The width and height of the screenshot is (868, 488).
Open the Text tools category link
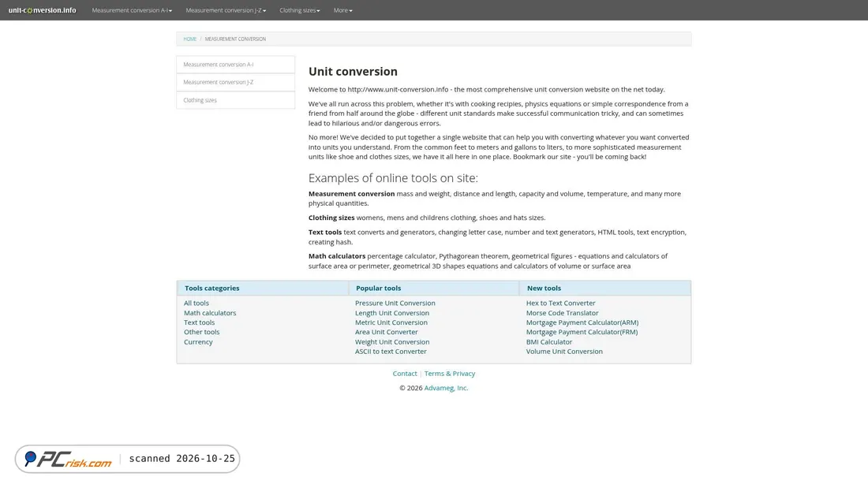click(200, 322)
